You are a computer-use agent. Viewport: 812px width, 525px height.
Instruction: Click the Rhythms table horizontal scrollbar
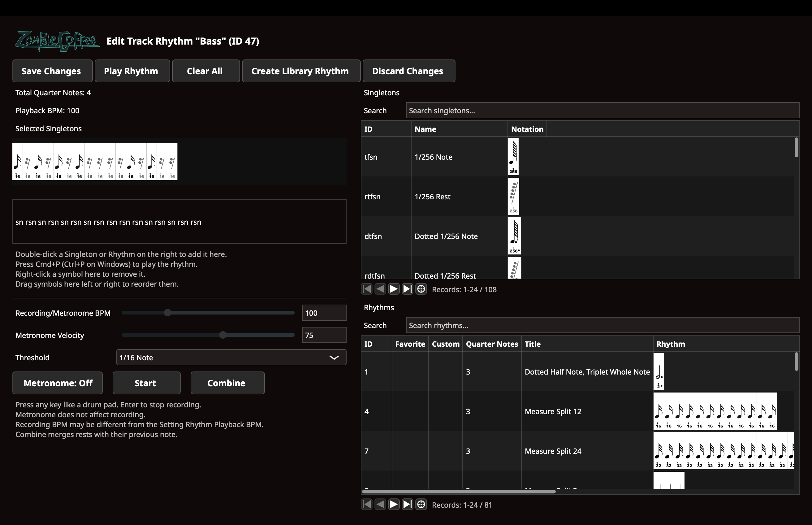(x=459, y=491)
